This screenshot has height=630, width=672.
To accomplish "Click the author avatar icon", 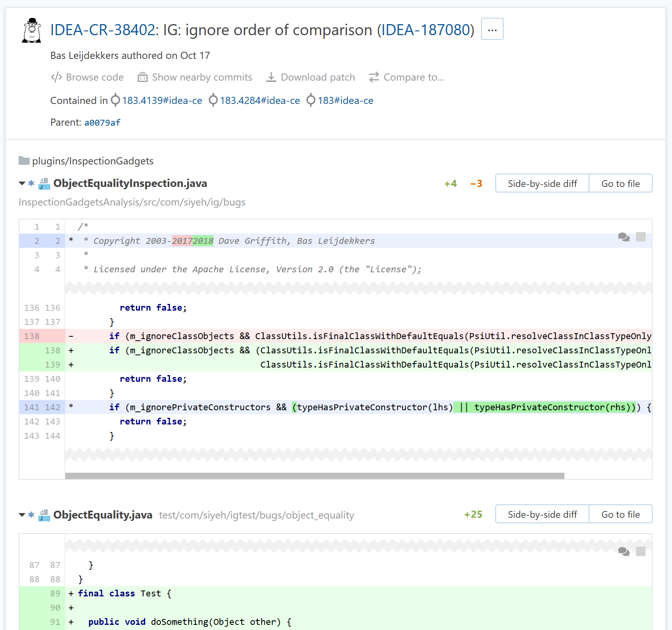I will coord(32,30).
